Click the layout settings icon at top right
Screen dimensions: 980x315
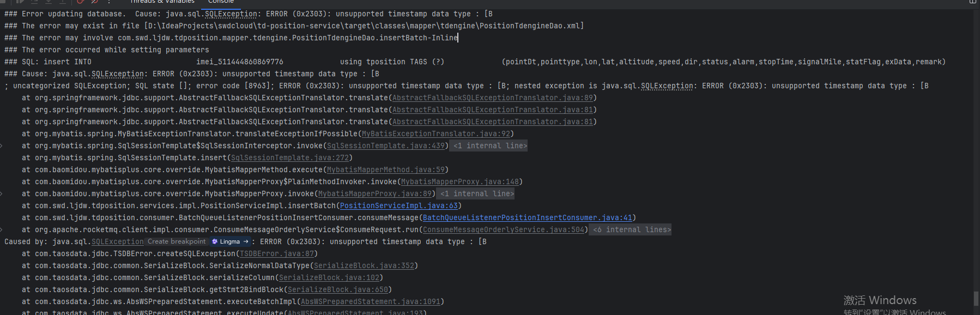click(972, 2)
